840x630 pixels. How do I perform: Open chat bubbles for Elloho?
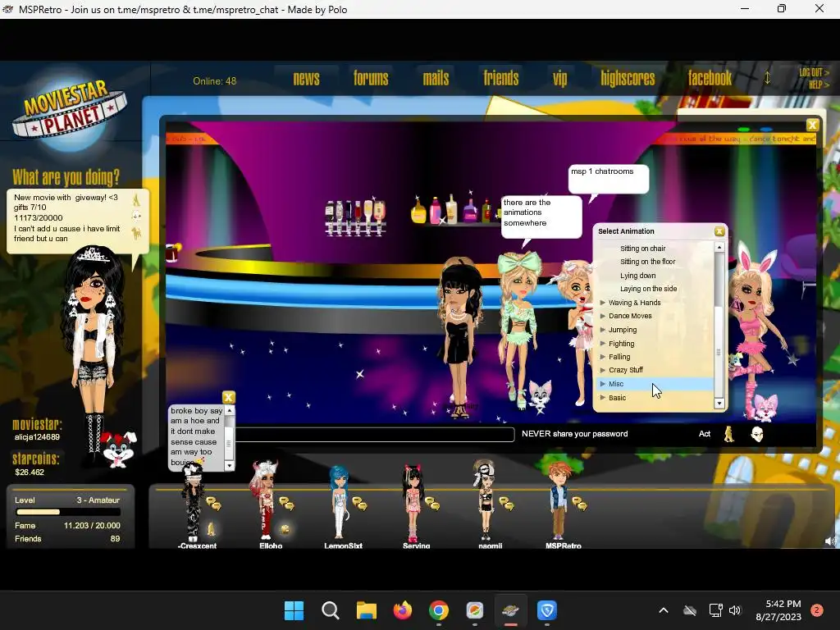pos(286,504)
